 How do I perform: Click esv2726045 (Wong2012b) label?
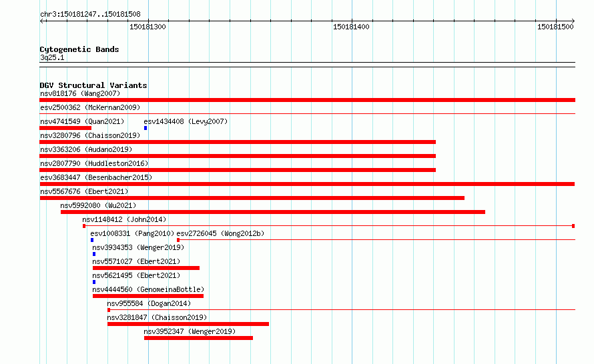point(220,233)
